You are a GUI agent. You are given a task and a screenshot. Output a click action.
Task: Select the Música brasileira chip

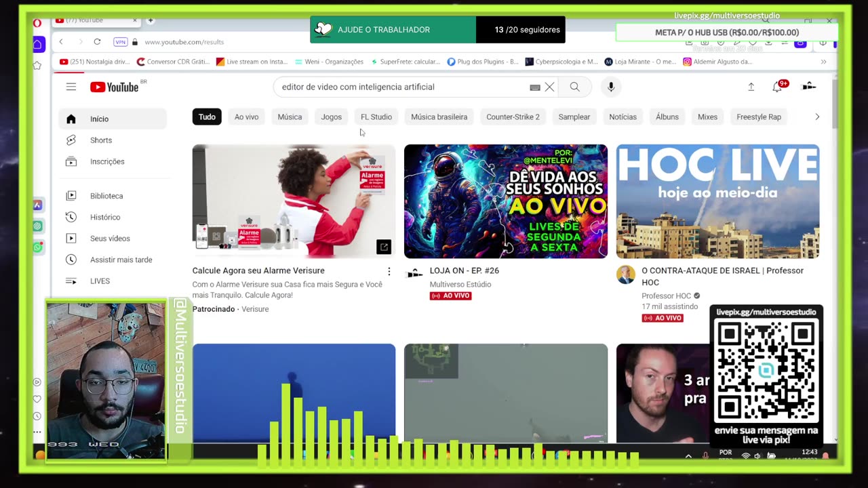coord(439,117)
